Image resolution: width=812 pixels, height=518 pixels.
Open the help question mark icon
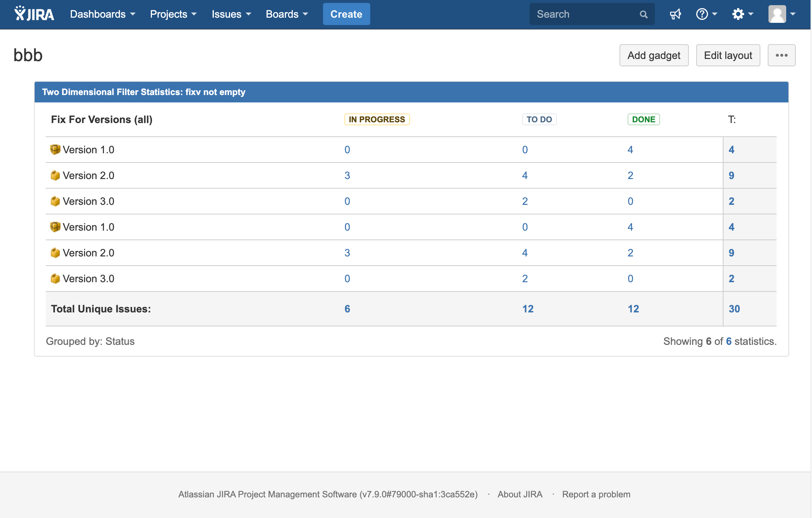tap(702, 14)
